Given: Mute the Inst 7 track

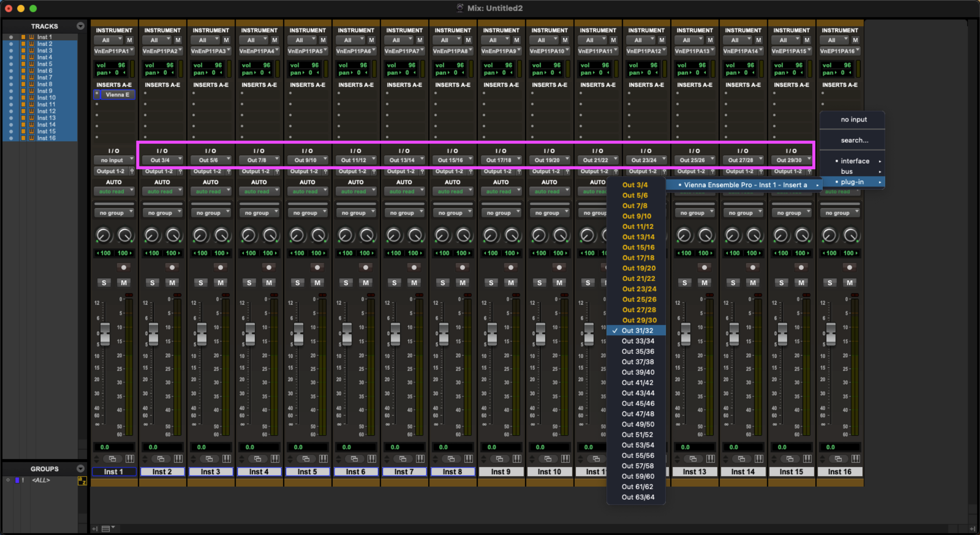Looking at the screenshot, I should [414, 283].
